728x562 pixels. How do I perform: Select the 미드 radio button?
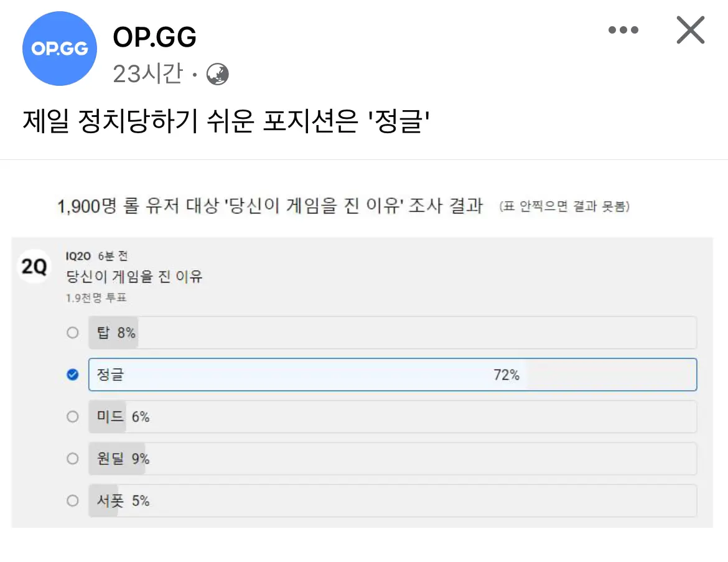pyautogui.click(x=72, y=416)
